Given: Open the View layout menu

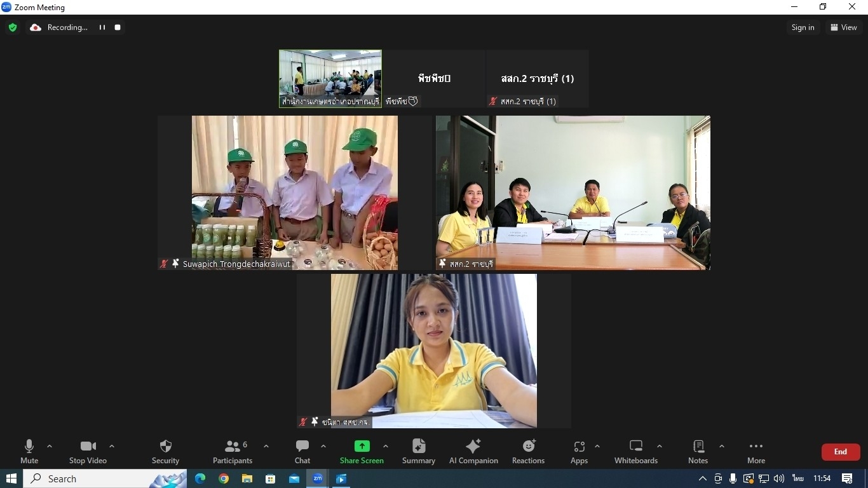Looking at the screenshot, I should [843, 27].
